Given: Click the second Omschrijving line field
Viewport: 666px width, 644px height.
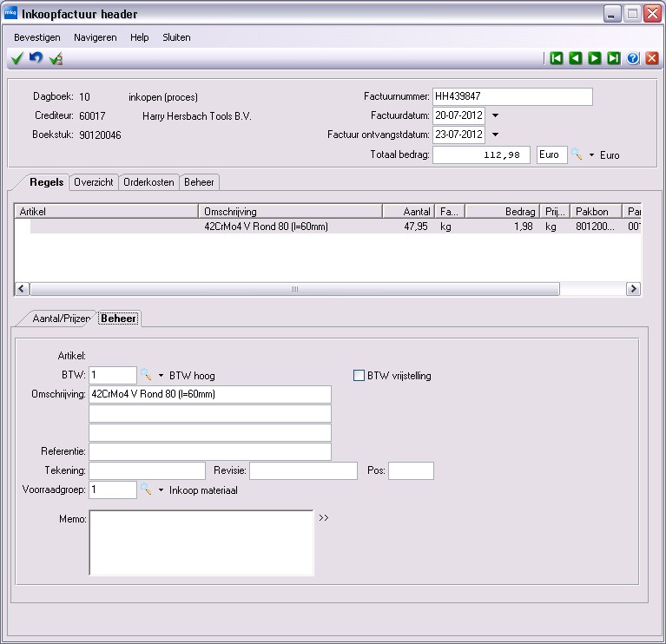Looking at the screenshot, I should (x=210, y=413).
